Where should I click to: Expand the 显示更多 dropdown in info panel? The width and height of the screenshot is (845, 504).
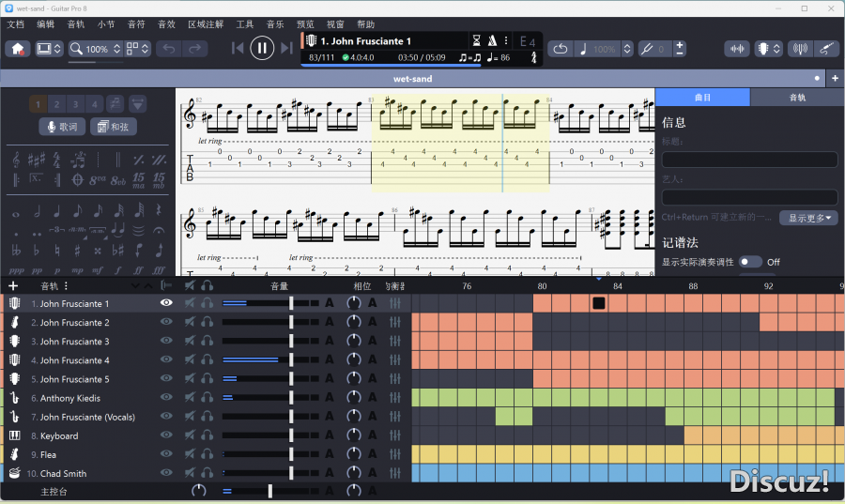(808, 218)
